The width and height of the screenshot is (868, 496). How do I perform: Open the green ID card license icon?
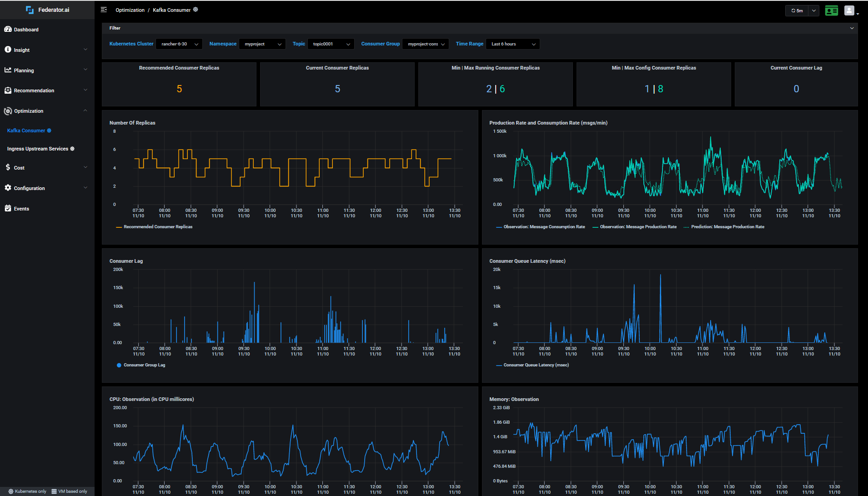point(832,10)
